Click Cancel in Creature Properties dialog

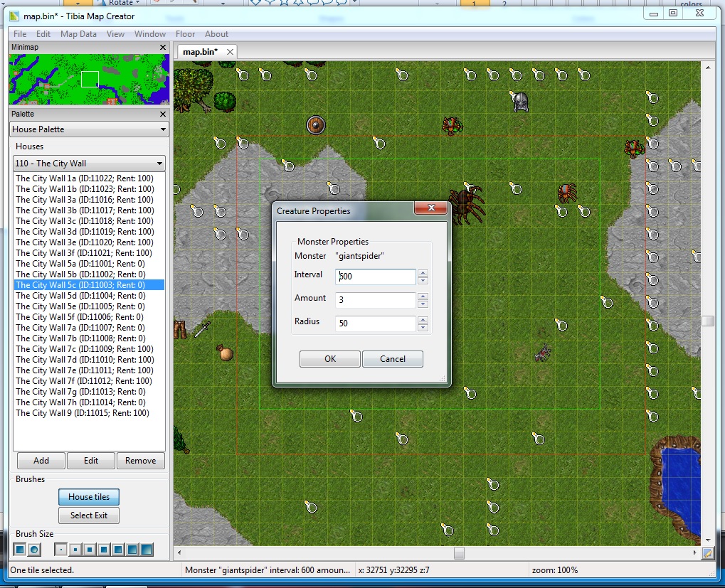[393, 359]
